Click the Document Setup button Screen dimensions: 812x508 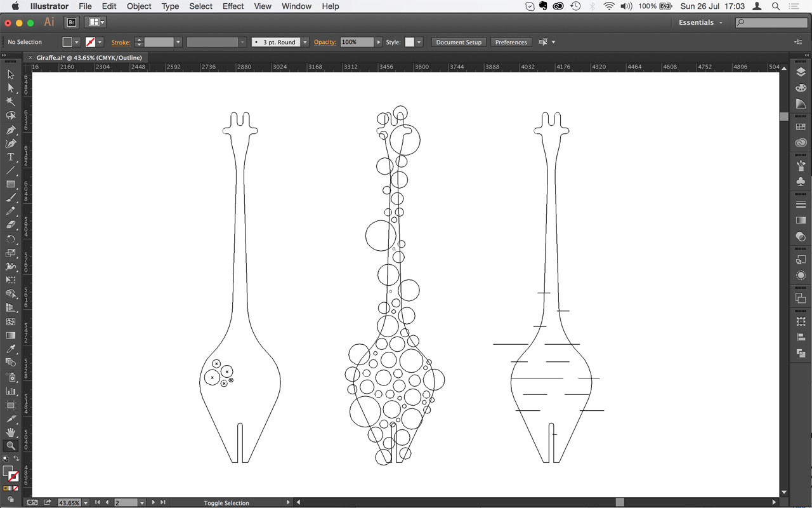[459, 42]
